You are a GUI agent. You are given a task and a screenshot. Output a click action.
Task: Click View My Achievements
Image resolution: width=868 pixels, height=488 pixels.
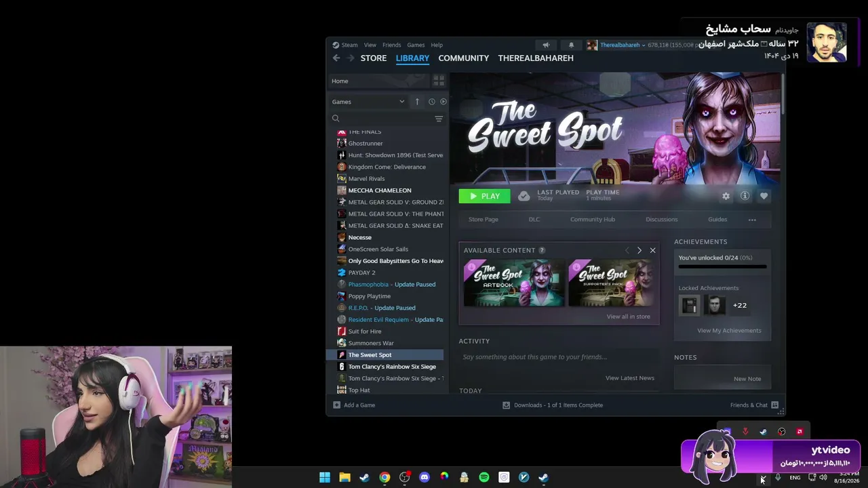729,331
